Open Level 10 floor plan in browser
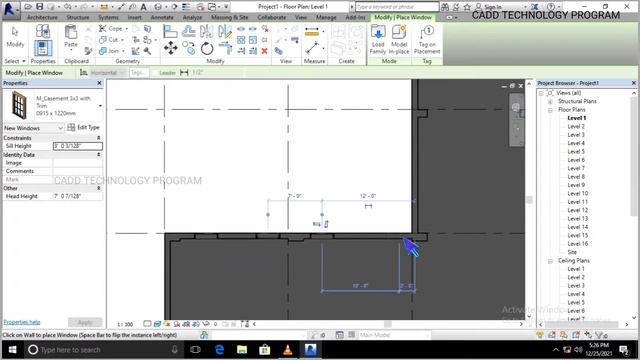 click(578, 193)
